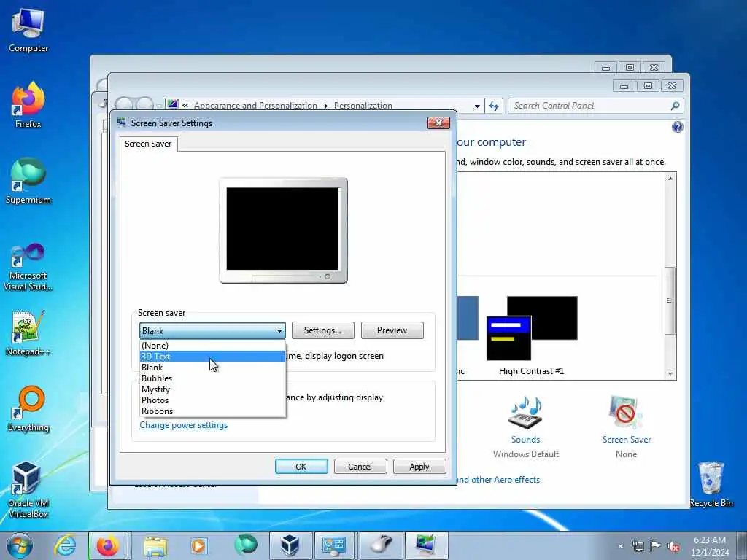Screen dimensions: 747x560
Task: Click the theme list scroll up arrow
Action: click(x=670, y=179)
